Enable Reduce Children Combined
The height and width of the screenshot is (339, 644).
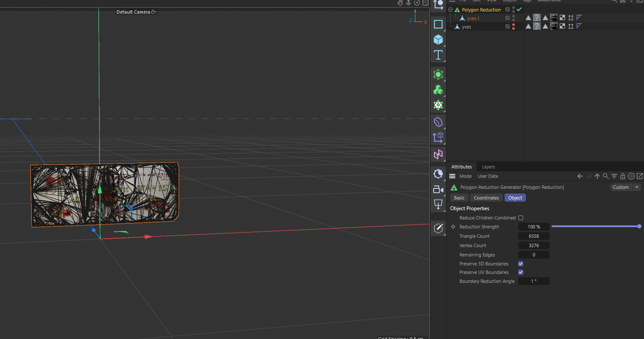520,217
